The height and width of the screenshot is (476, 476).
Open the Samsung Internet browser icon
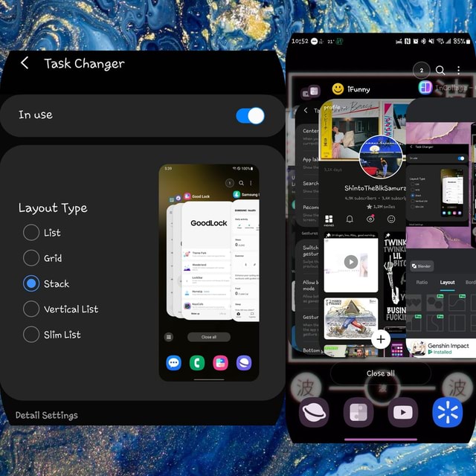point(314,412)
